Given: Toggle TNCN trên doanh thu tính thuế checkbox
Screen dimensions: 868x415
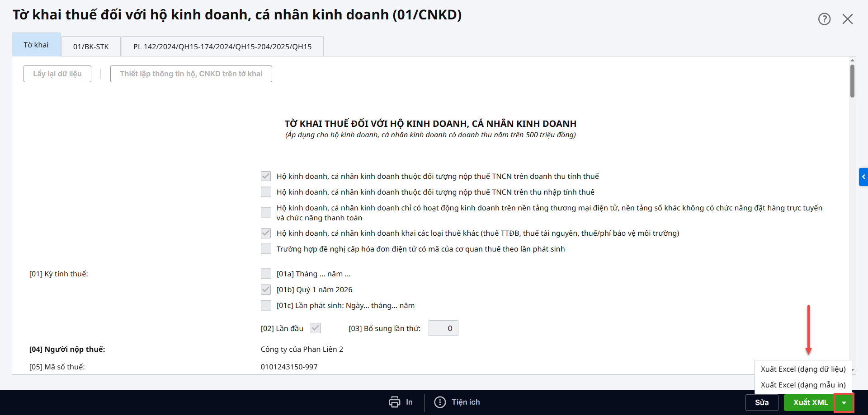Looking at the screenshot, I should point(266,176).
